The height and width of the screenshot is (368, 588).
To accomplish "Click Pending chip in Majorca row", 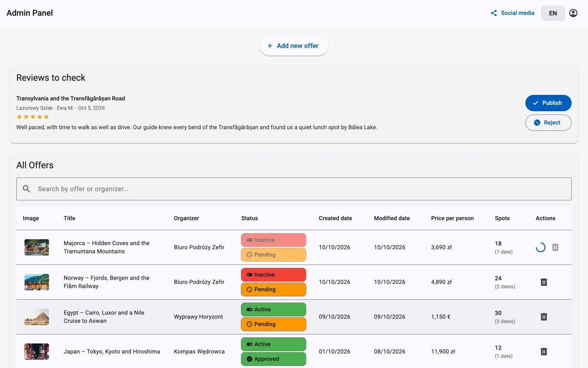I will pyautogui.click(x=274, y=255).
